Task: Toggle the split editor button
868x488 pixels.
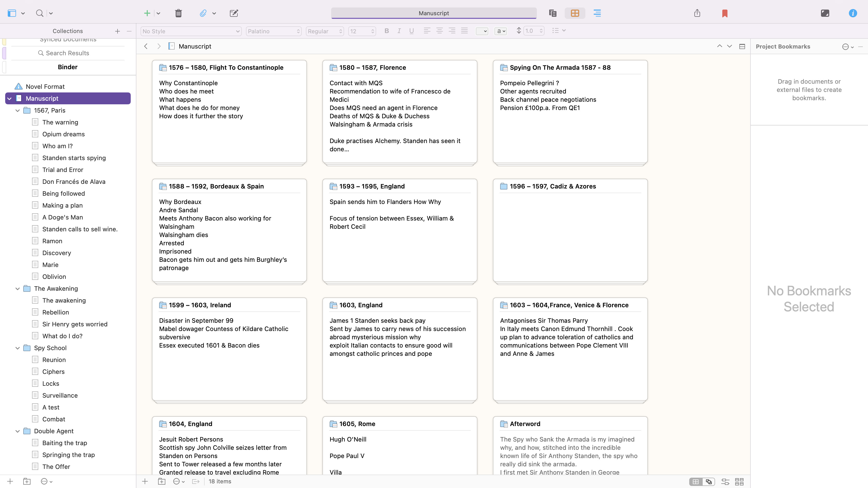Action: click(742, 46)
